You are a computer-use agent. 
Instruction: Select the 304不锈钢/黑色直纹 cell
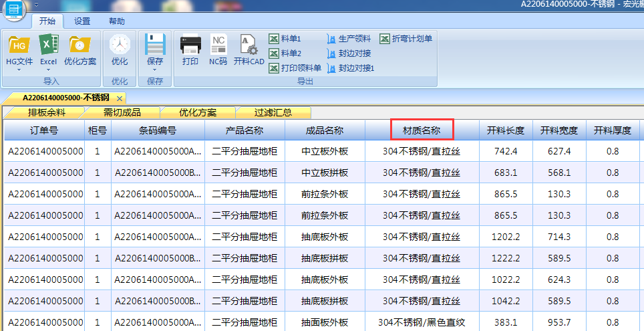tap(422, 322)
